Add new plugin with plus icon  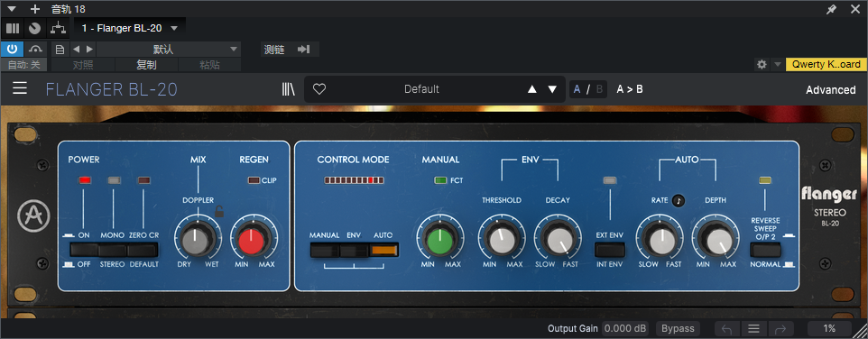[35, 9]
